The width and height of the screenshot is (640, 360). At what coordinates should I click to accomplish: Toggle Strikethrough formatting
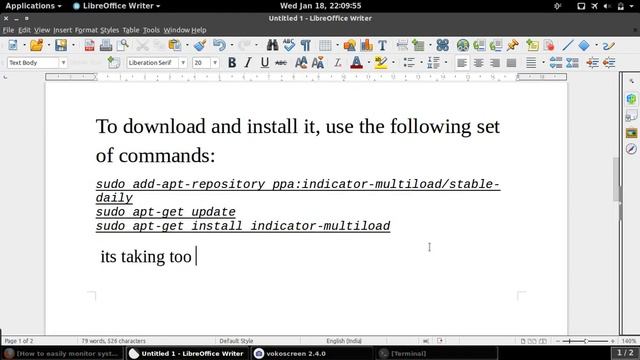click(x=281, y=62)
